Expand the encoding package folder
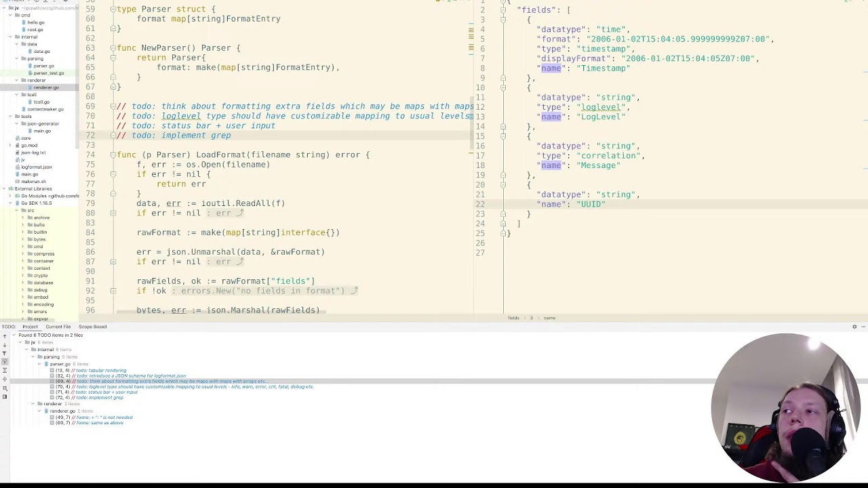Image resolution: width=868 pixels, height=488 pixels. click(x=23, y=304)
